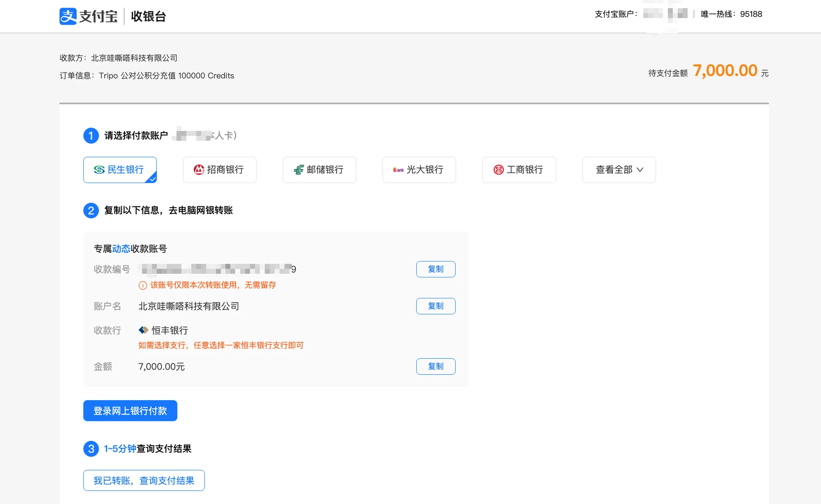Click the pending amount 7,000.00 in orange
This screenshot has height=504, width=821.
[725, 71]
